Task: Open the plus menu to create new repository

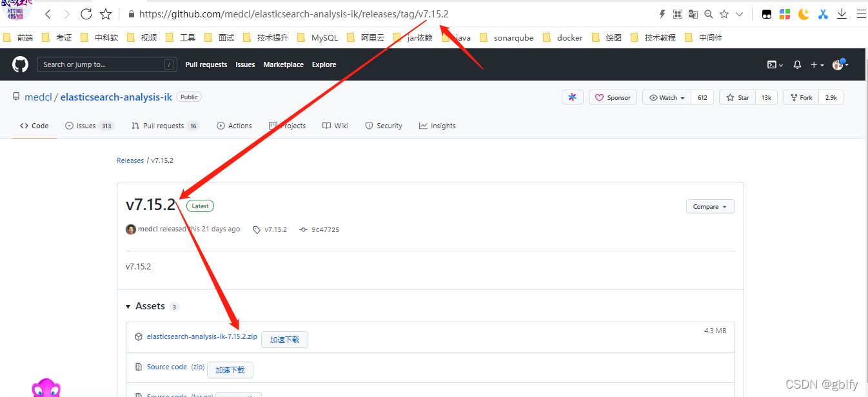Action: 815,64
